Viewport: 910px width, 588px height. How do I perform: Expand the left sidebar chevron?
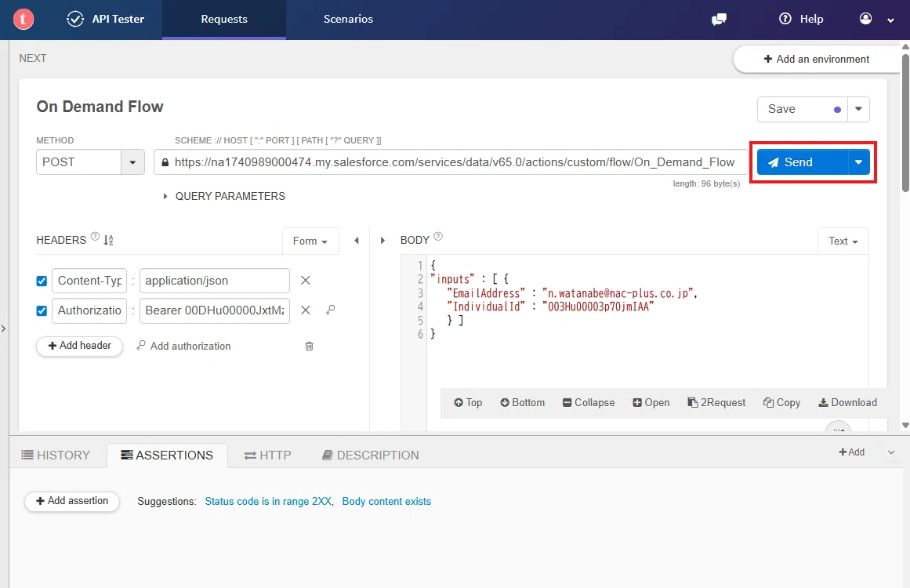3,328
